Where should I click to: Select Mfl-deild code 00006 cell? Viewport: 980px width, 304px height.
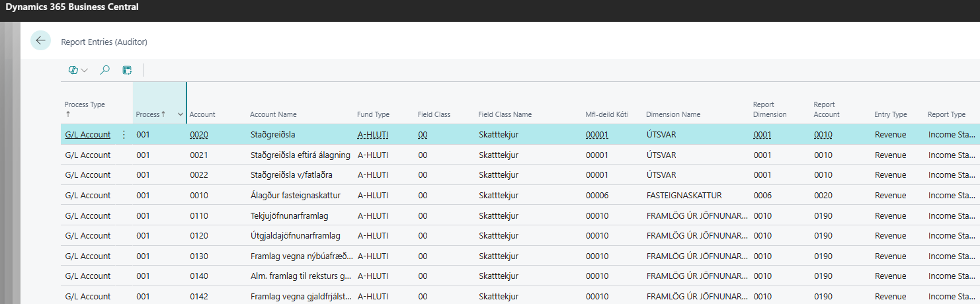click(x=597, y=196)
